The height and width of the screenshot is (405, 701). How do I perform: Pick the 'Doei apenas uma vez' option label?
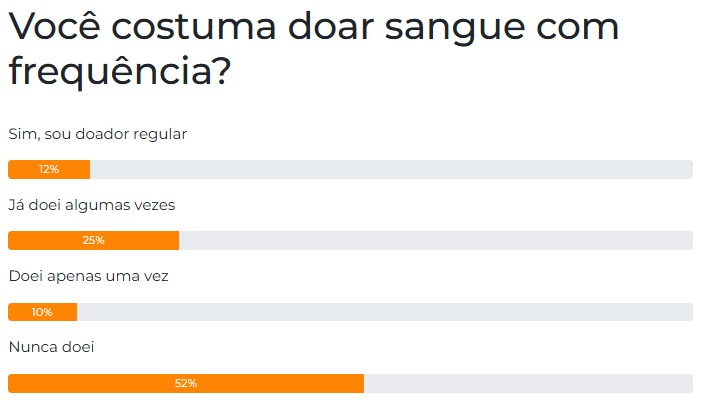89,276
